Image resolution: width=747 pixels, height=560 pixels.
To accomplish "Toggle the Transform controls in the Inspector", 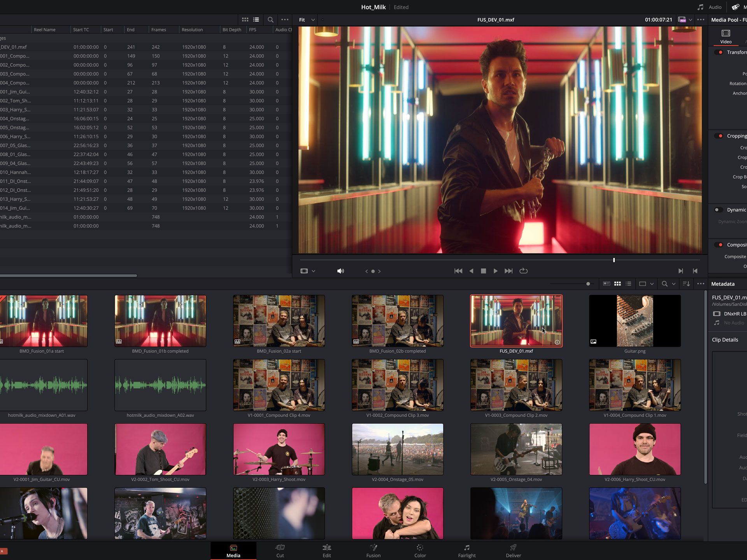I will click(x=719, y=52).
